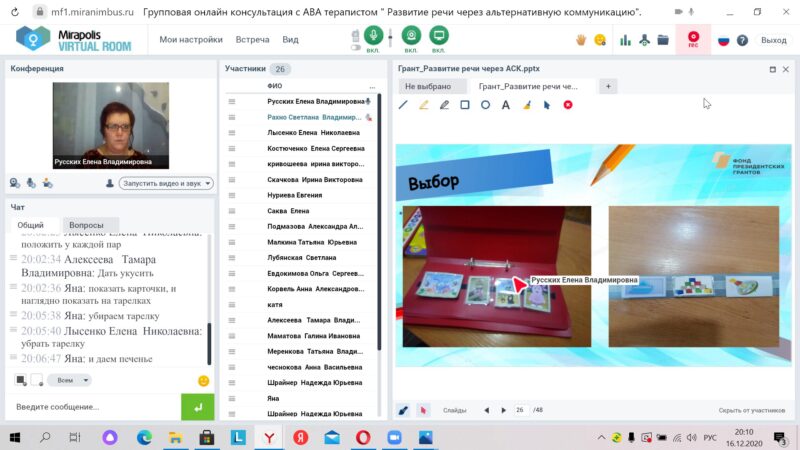The height and width of the screenshot is (450, 800).
Task: Click the slide number field showing 26
Action: click(x=520, y=410)
